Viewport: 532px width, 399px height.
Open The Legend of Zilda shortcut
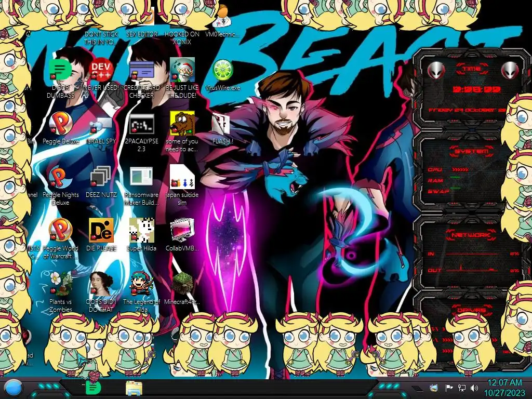[141, 284]
